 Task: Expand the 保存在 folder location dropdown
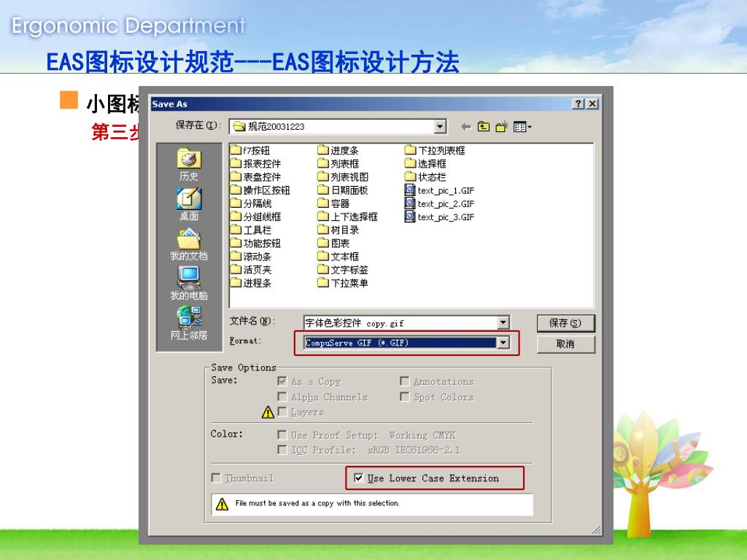point(440,127)
